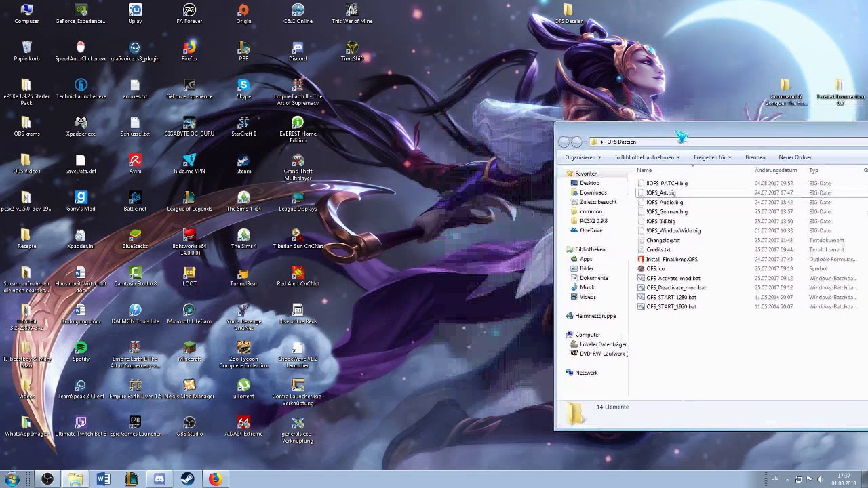Launch Origin from the desktop
The image size is (868, 488).
coord(243,14)
